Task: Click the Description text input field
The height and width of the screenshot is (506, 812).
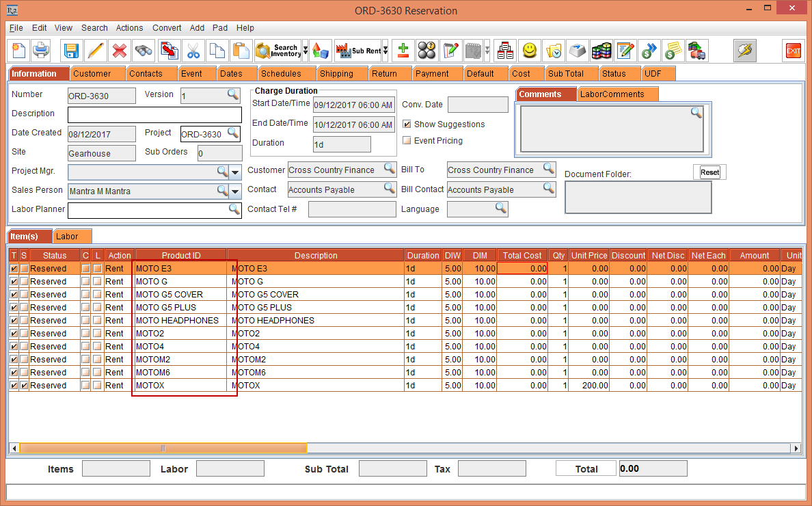Action: point(154,114)
